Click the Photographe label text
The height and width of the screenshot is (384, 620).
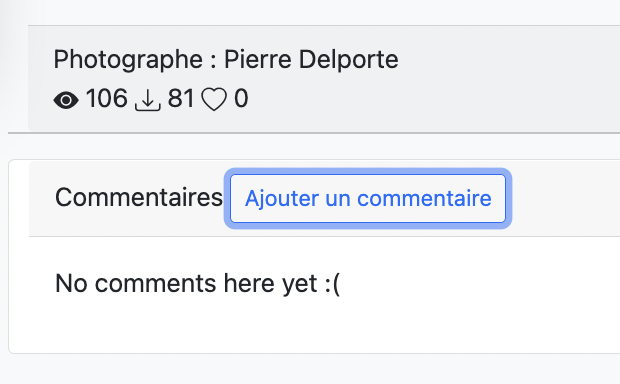point(128,61)
